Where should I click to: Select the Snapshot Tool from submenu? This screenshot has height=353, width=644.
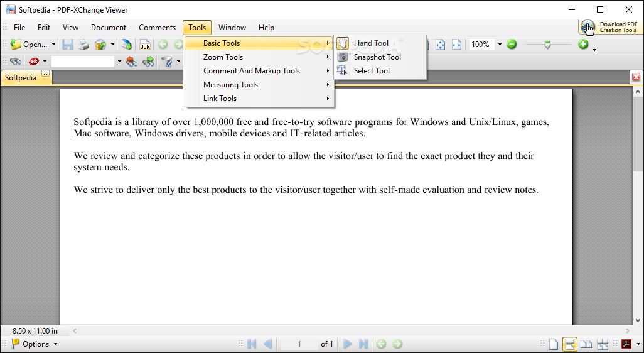(380, 57)
